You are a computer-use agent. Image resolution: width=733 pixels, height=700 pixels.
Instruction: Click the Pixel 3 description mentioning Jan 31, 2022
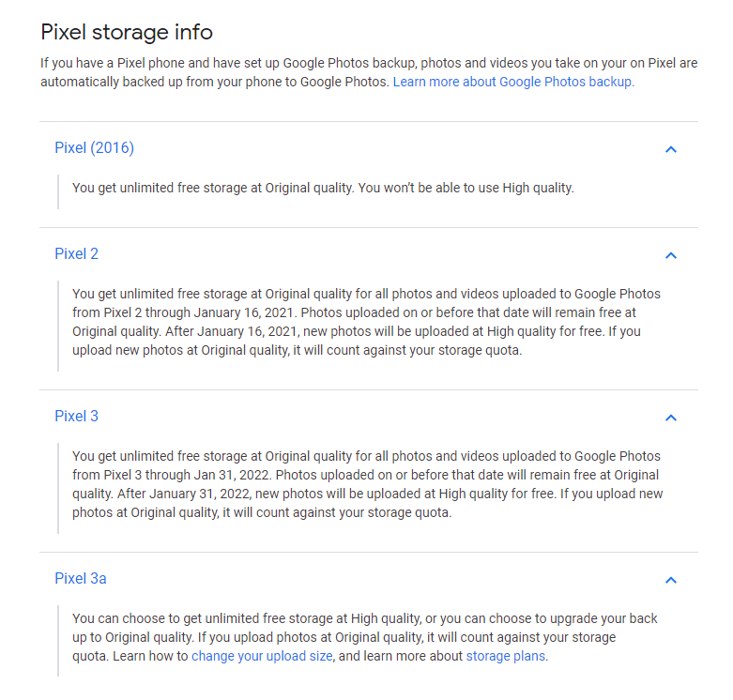366,484
